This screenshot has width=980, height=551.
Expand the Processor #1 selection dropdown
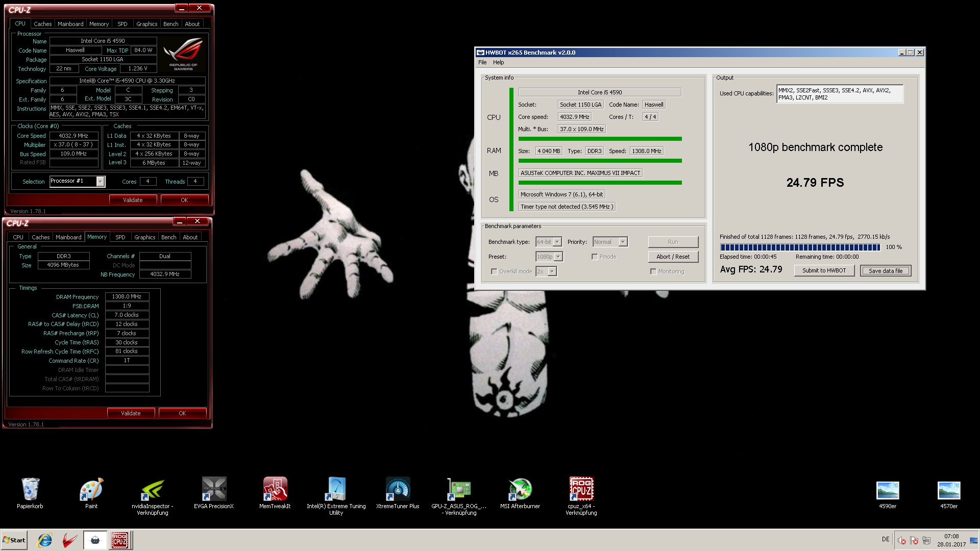tap(101, 181)
